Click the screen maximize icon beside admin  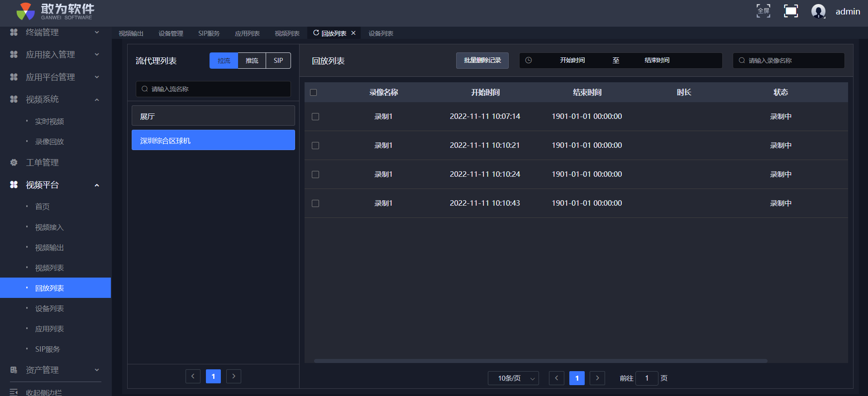tap(791, 11)
